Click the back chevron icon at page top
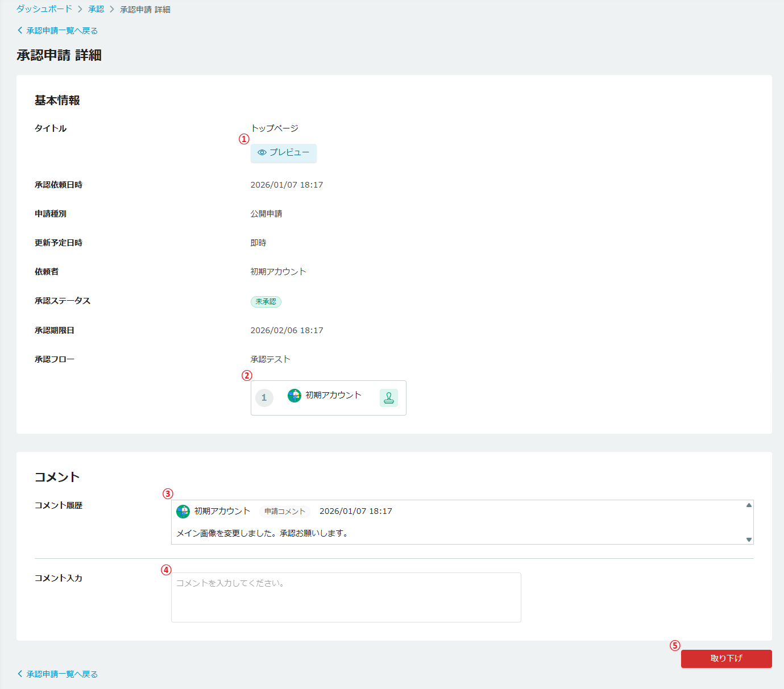The height and width of the screenshot is (689, 784). [x=20, y=31]
